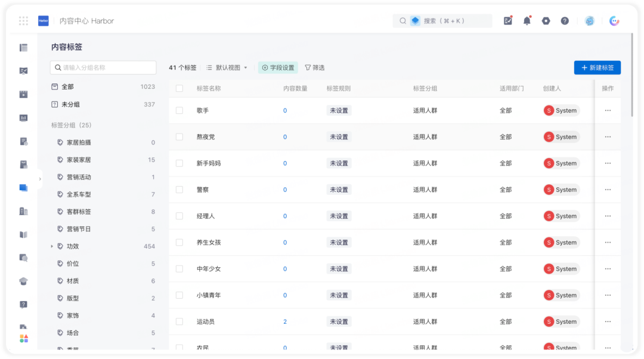The width and height of the screenshot is (644, 359).
Task: Open the app launcher grid icon
Action: click(23, 21)
